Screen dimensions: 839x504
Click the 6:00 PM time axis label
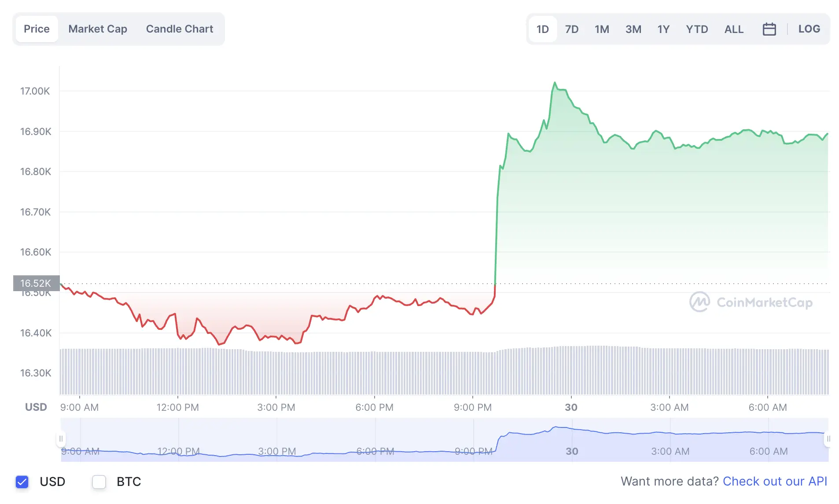click(375, 407)
